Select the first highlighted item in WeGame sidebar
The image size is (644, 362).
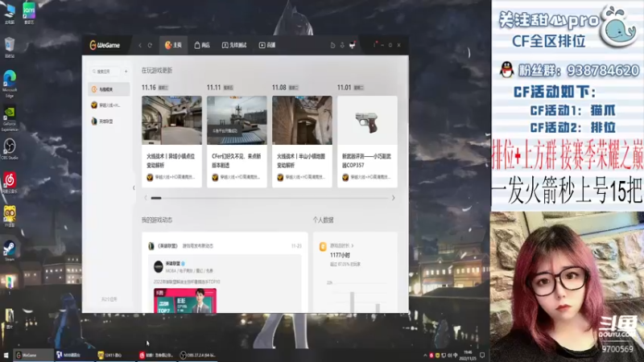pos(109,89)
